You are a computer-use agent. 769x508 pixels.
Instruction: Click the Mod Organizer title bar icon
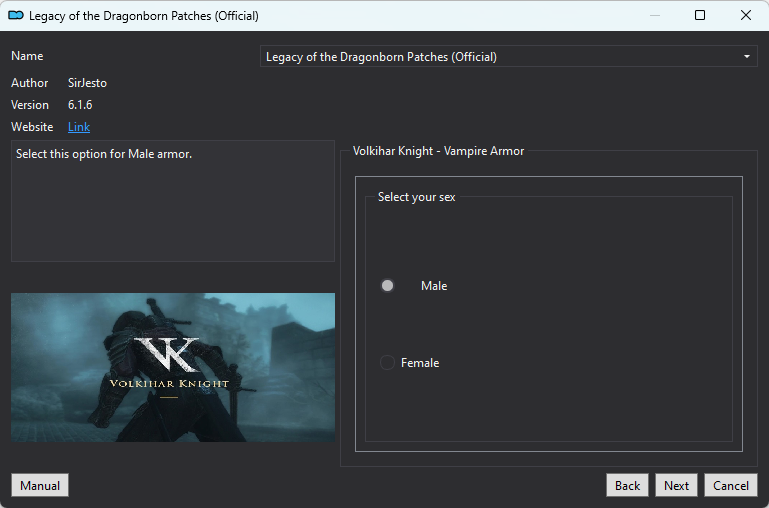point(16,16)
